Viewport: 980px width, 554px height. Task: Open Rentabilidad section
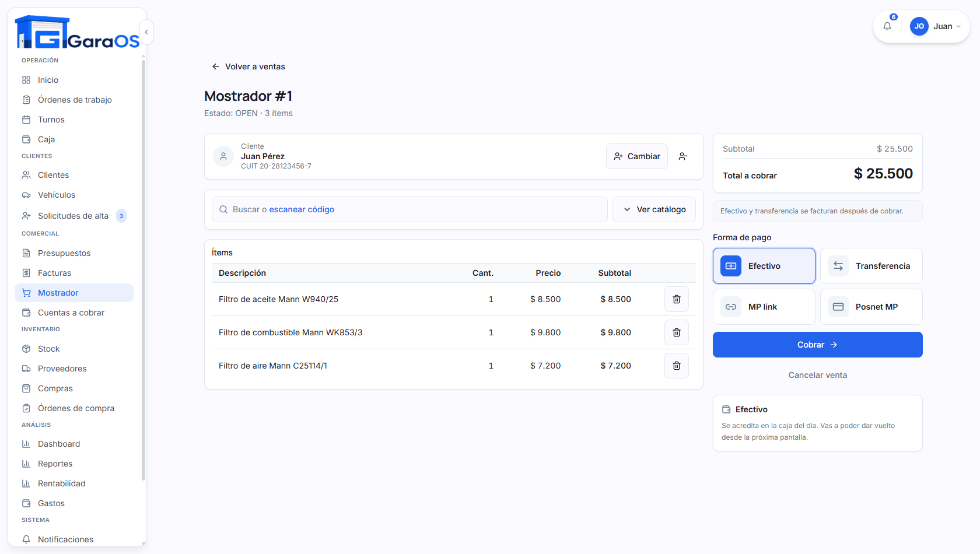pos(74,483)
